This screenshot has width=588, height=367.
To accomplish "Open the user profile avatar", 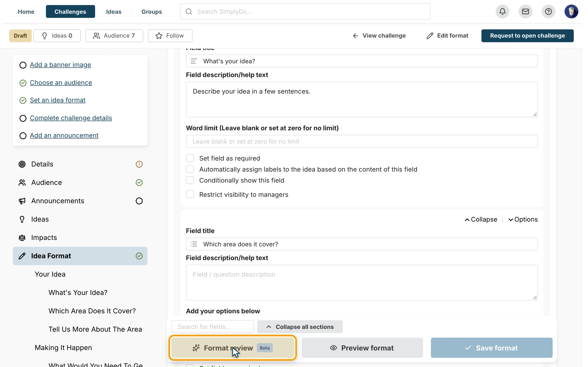I will (x=571, y=11).
